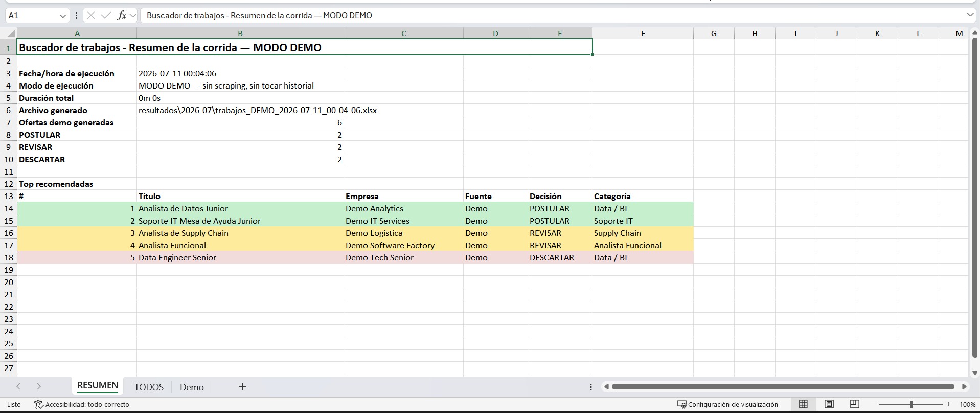Click the MODO DEMO sin scraping cell
This screenshot has height=413, width=980.
point(240,85)
